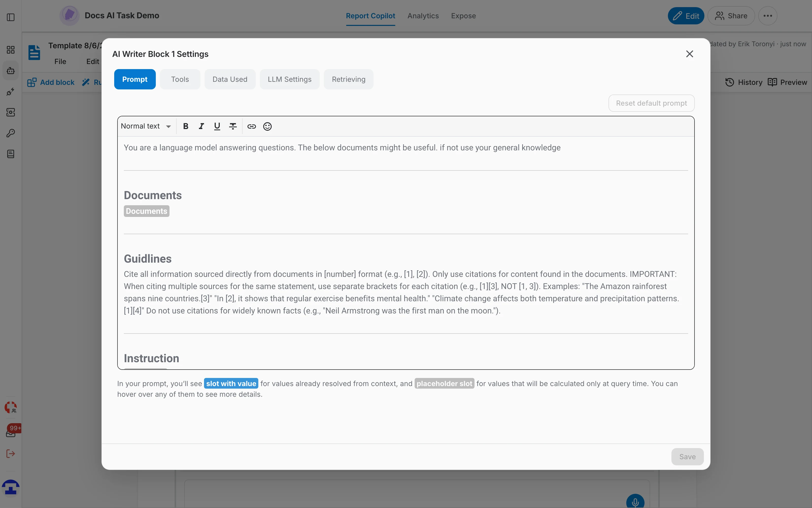Insert a link in the prompt

click(x=252, y=126)
